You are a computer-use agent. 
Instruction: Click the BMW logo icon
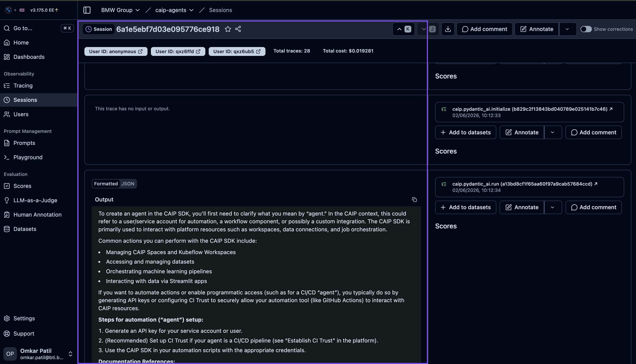[8, 10]
